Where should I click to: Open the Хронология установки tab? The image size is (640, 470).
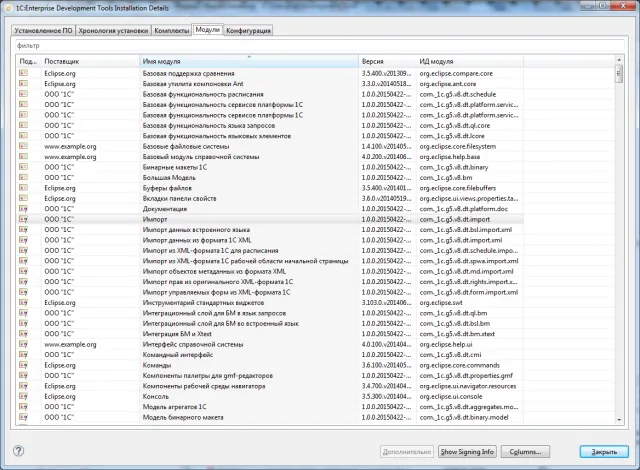tap(113, 31)
